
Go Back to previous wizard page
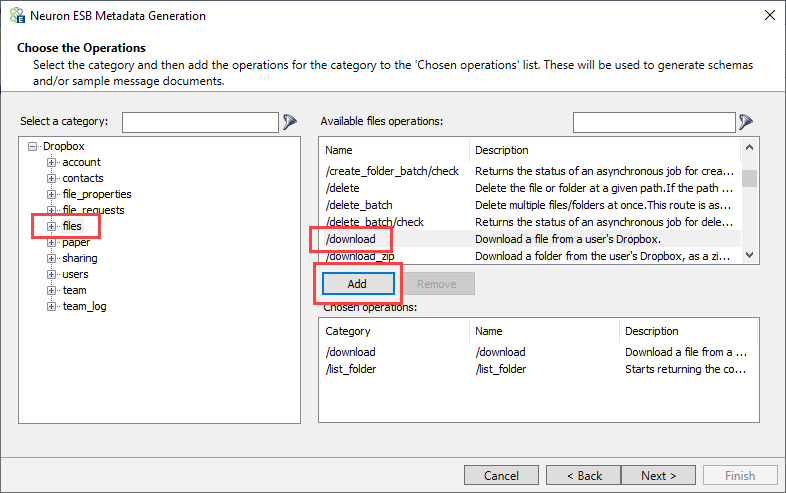(x=584, y=475)
